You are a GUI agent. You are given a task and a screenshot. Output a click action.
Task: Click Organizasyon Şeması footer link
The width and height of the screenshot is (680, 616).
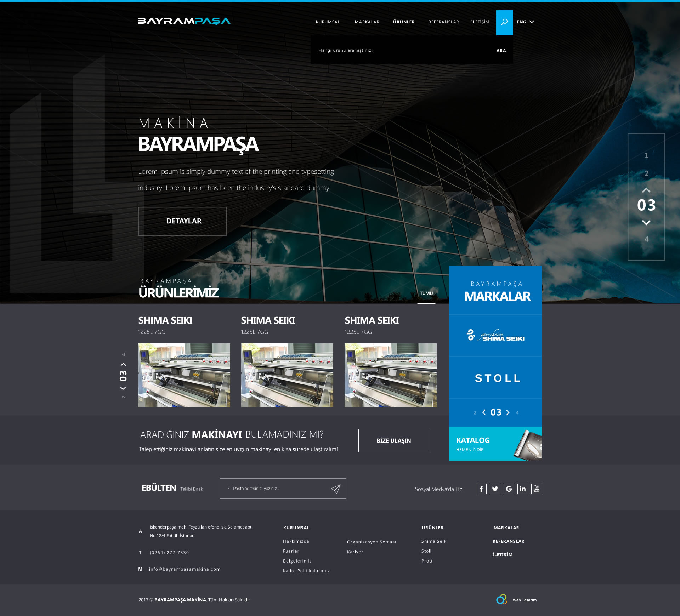372,542
